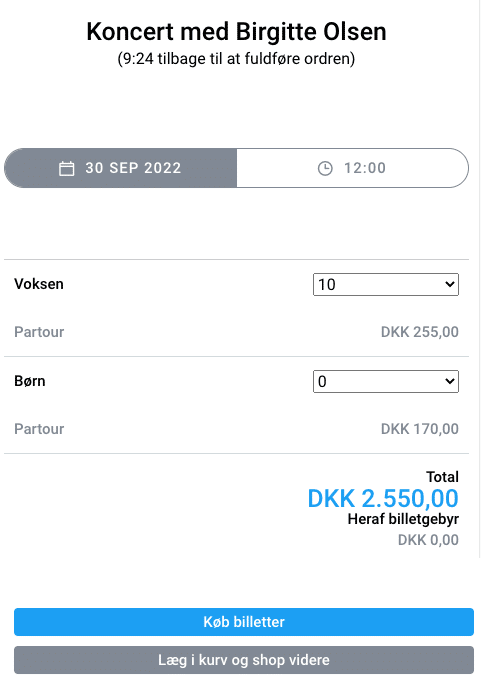Click the chevron arrow of the Børn selector
This screenshot has width=481, height=680.
(450, 382)
